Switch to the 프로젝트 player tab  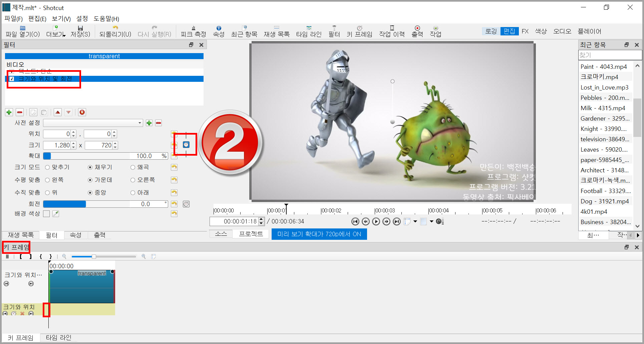pos(251,234)
